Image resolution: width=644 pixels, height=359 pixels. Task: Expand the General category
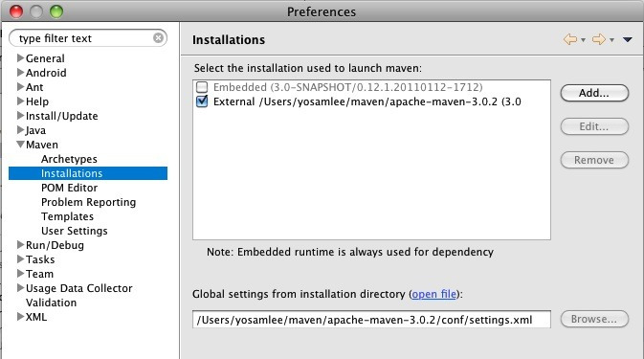20,58
